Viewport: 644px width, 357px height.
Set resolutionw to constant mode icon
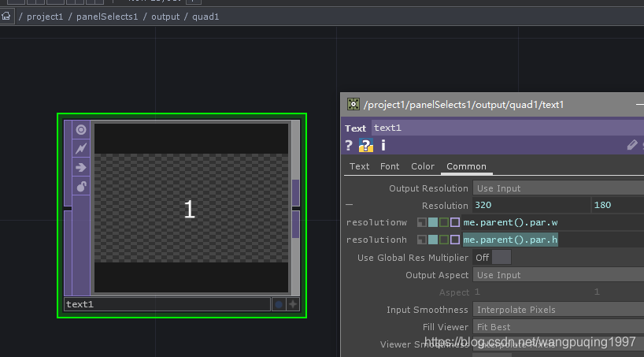pos(422,222)
